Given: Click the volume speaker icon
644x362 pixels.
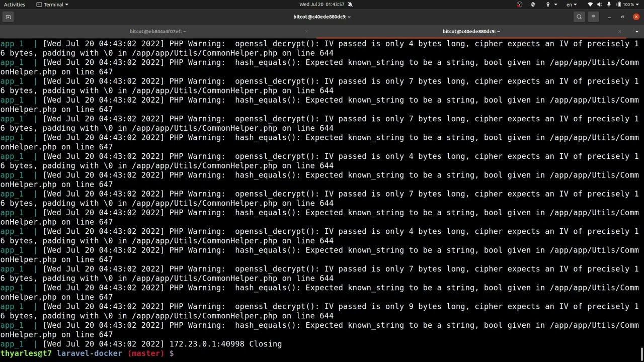Looking at the screenshot, I should pyautogui.click(x=600, y=5).
